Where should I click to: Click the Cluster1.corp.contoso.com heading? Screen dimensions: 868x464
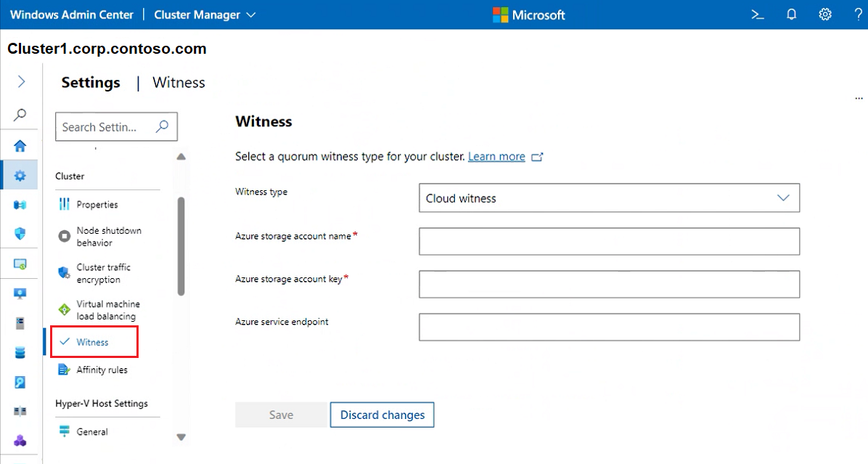click(107, 49)
